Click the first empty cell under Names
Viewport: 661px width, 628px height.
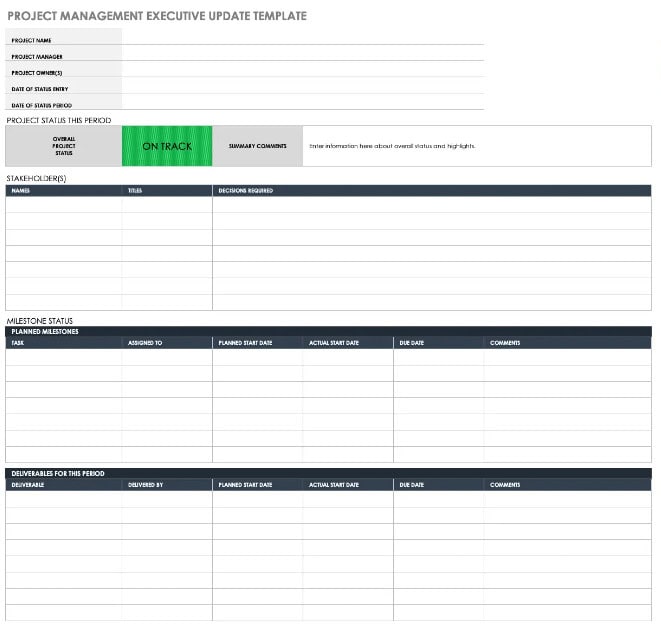click(64, 205)
